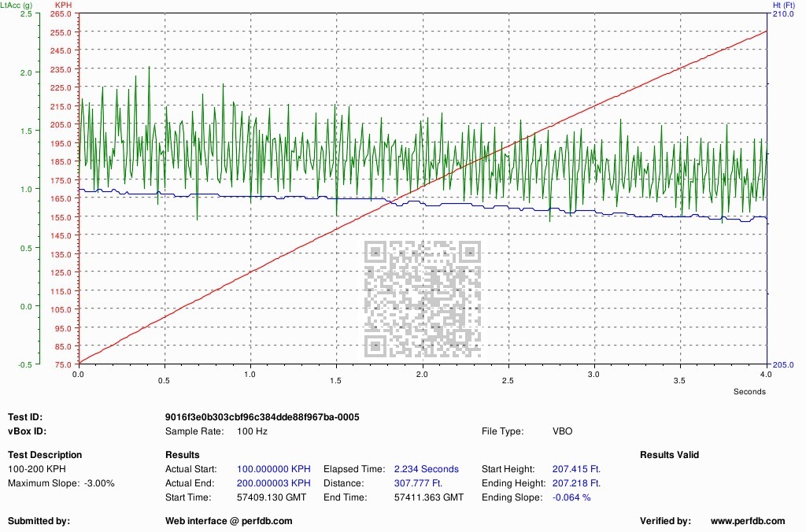Click the Sample Rate value 100 Hz
The height and width of the screenshot is (532, 806).
(x=252, y=431)
